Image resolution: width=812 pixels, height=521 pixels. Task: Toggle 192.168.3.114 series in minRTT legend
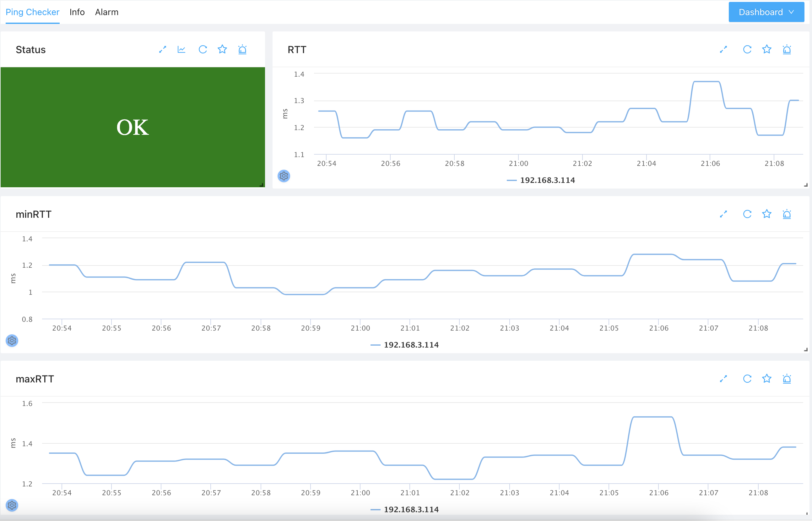(x=411, y=345)
